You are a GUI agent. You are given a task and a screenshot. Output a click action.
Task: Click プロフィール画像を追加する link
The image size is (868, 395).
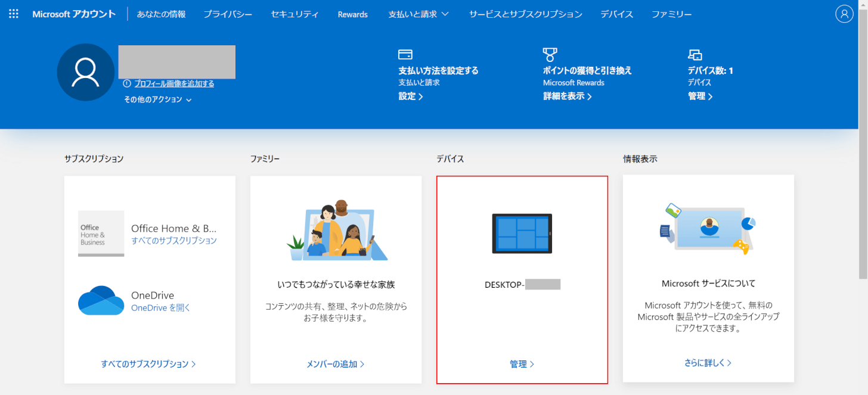174,84
